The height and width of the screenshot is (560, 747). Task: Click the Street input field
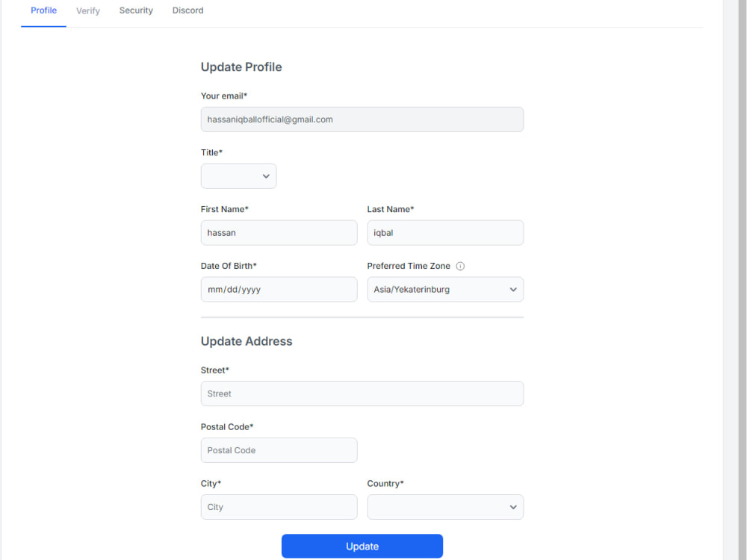coord(362,393)
